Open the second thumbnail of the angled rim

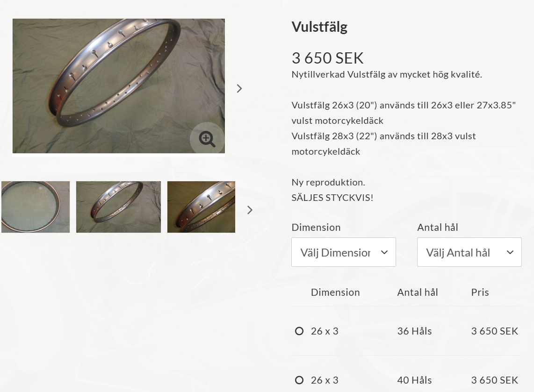click(x=118, y=207)
